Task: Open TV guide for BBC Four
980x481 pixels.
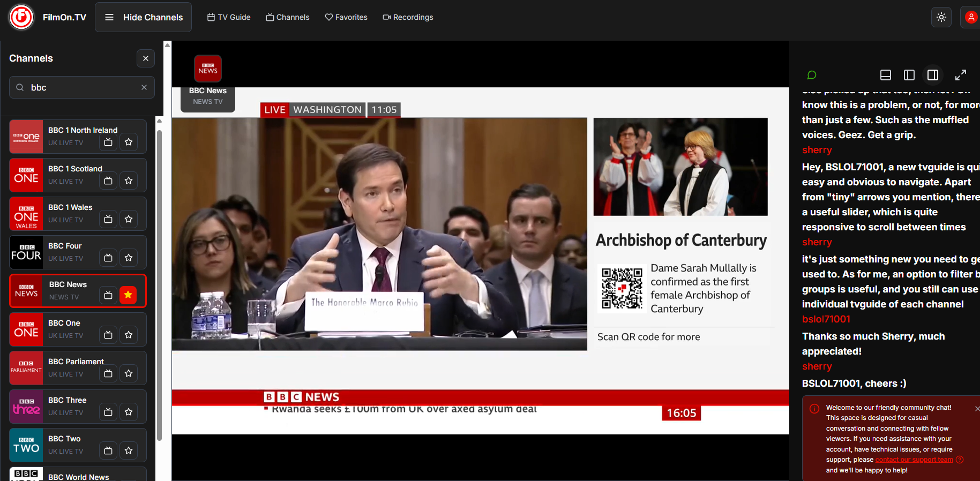Action: point(108,258)
